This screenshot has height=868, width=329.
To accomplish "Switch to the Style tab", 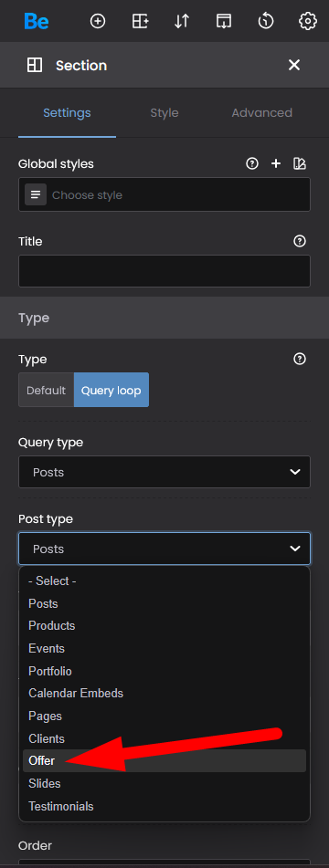I will coord(164,113).
